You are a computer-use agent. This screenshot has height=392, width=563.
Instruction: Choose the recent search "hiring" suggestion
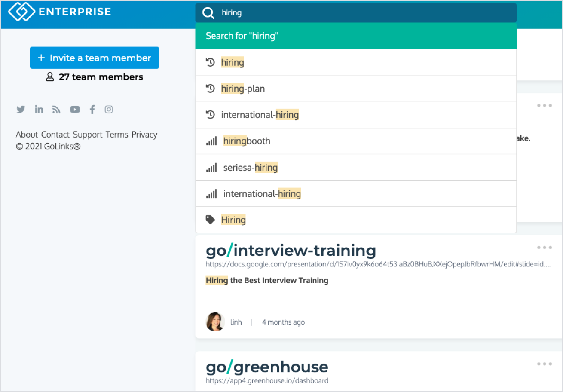tap(356, 62)
